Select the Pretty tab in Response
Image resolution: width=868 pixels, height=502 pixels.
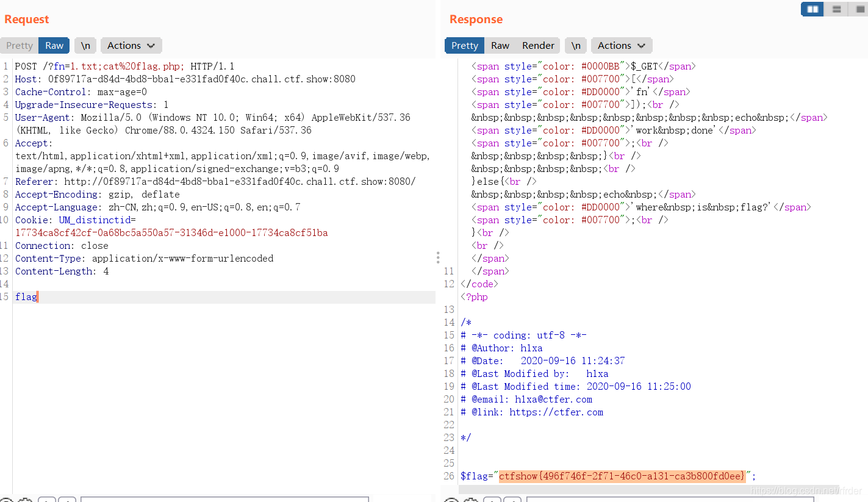tap(465, 46)
